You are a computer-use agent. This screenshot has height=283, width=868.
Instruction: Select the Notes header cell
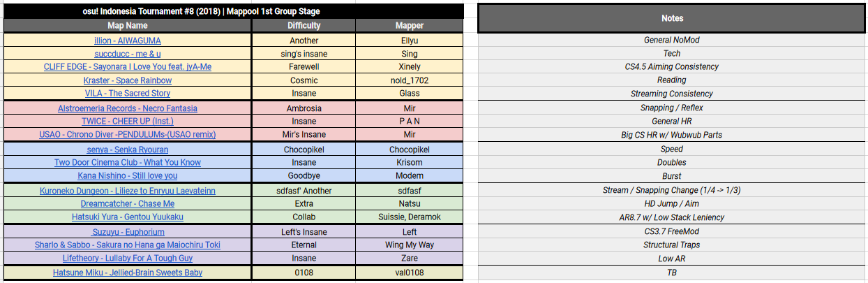[673, 18]
